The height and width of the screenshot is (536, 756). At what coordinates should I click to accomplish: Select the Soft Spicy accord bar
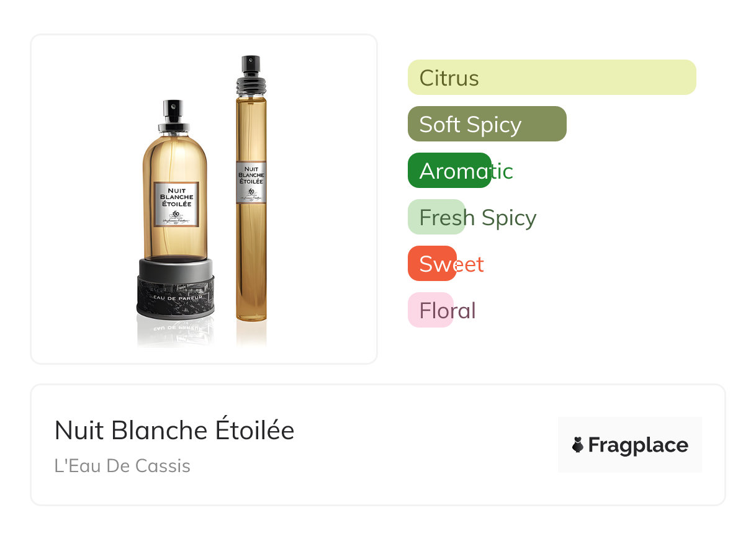487,124
